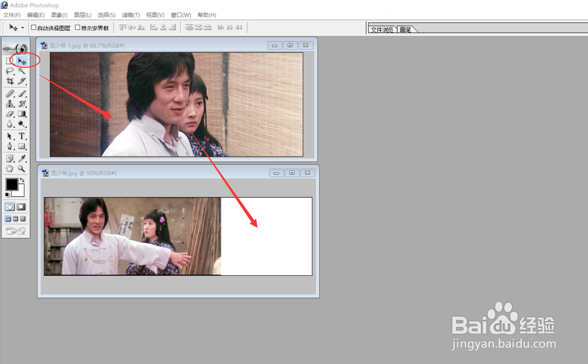Open the 编辑(E) menu
This screenshot has height=364, width=588.
(36, 15)
